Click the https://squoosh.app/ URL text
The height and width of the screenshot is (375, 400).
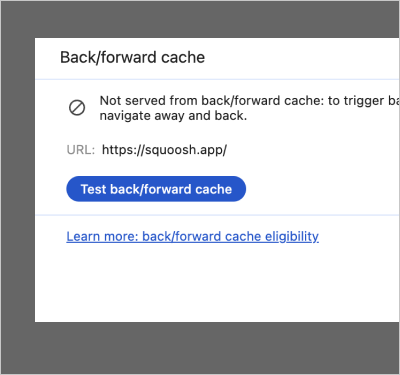pos(164,150)
